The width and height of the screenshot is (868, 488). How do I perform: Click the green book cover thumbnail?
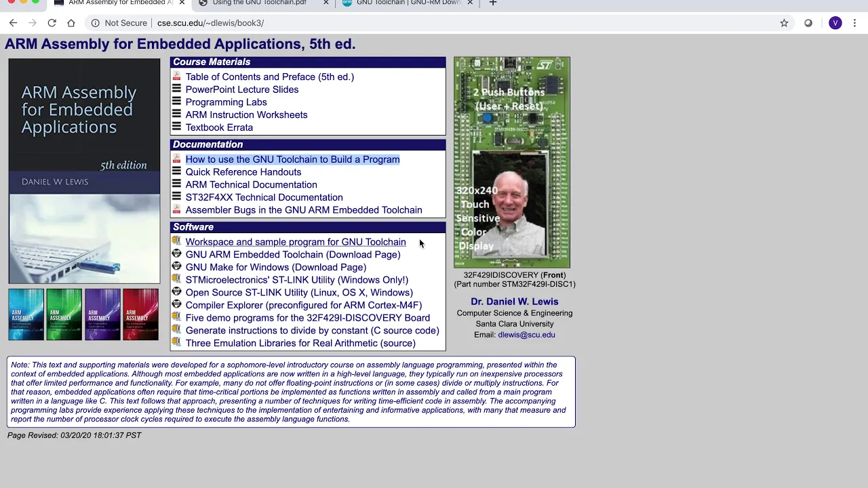click(x=64, y=314)
